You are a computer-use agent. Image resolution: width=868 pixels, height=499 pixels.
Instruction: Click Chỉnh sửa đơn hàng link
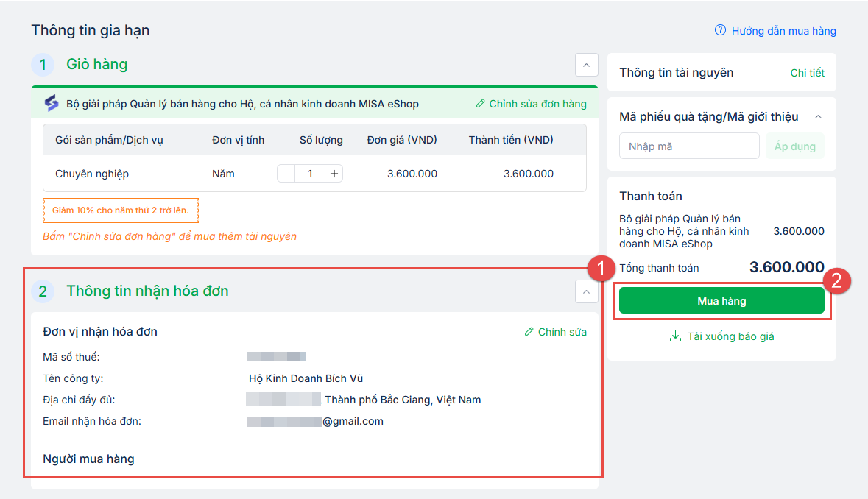click(x=537, y=104)
